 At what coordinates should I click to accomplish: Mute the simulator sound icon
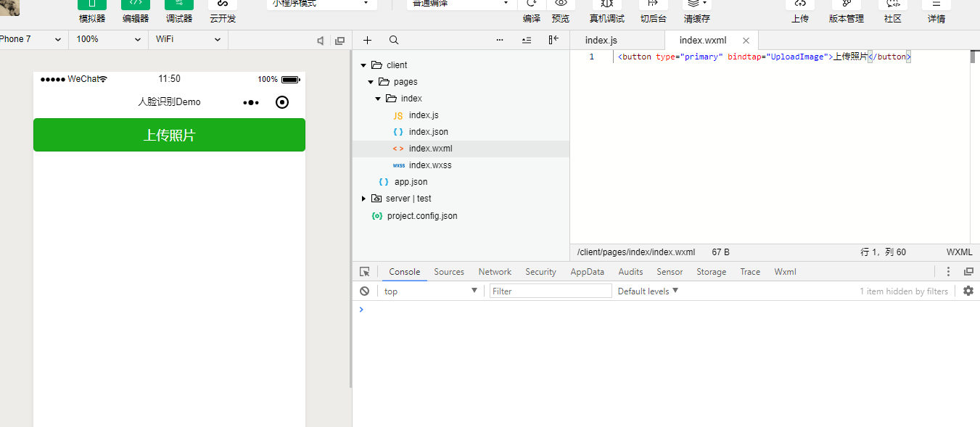[x=321, y=41]
